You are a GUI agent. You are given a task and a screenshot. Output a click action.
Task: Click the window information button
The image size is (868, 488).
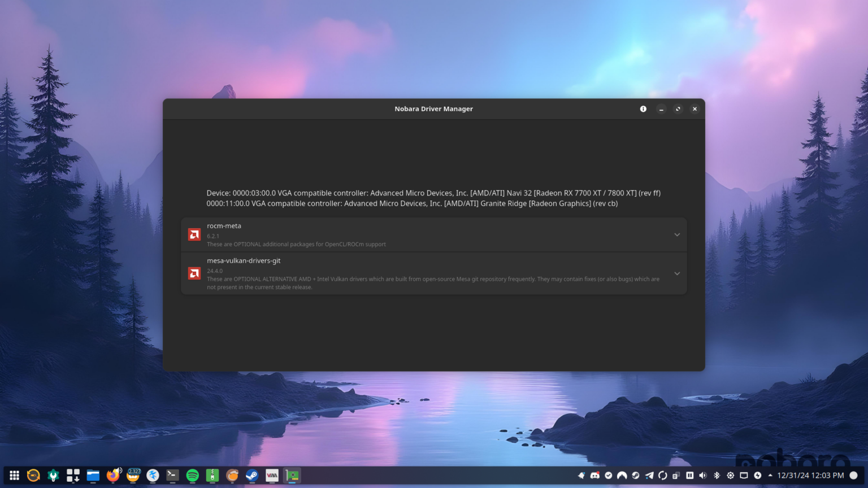coord(643,108)
